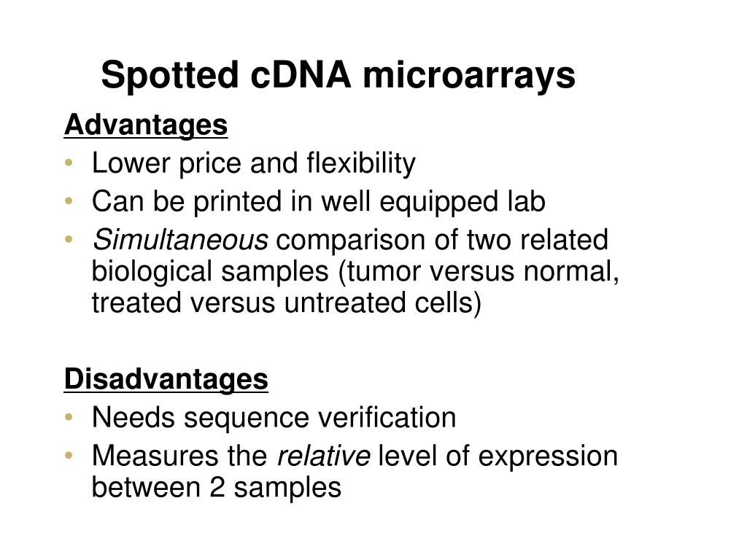Viewport: 747px width, 560px height.
Task: Click the italic word relative
Action: point(323,456)
